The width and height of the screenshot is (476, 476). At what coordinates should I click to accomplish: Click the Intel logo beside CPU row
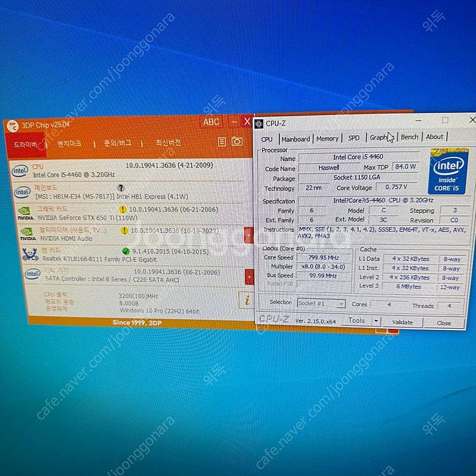(20, 171)
